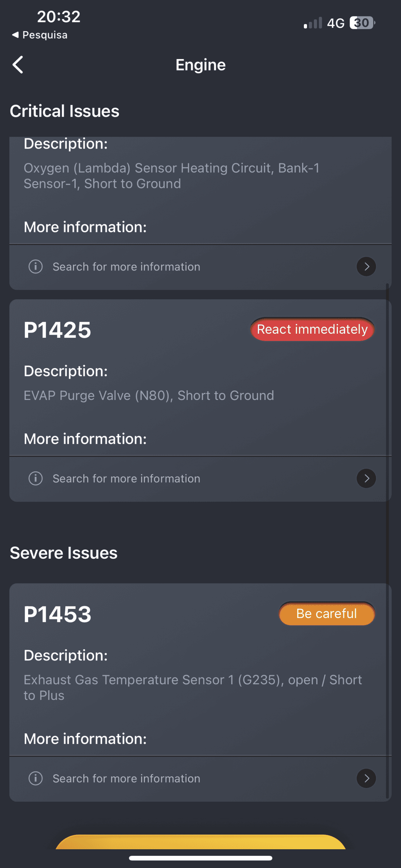Tap the red React immediately badge
Screen dimensions: 401x868
(312, 329)
